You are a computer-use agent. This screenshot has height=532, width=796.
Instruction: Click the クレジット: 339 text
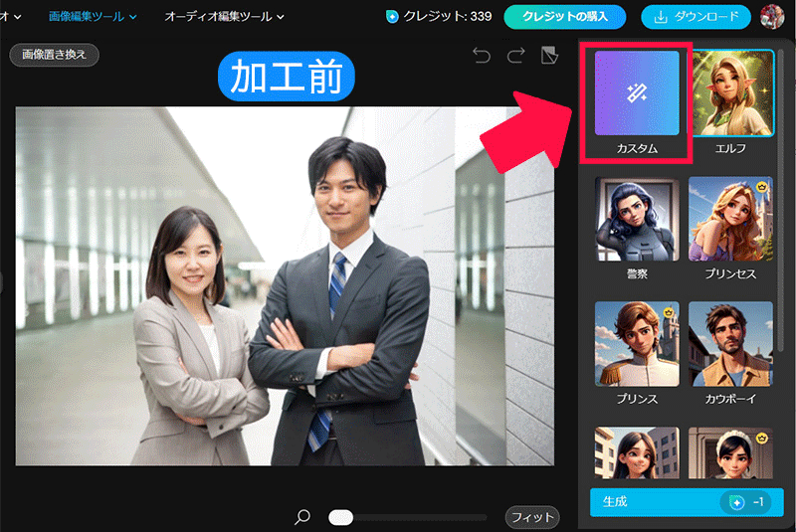448,17
